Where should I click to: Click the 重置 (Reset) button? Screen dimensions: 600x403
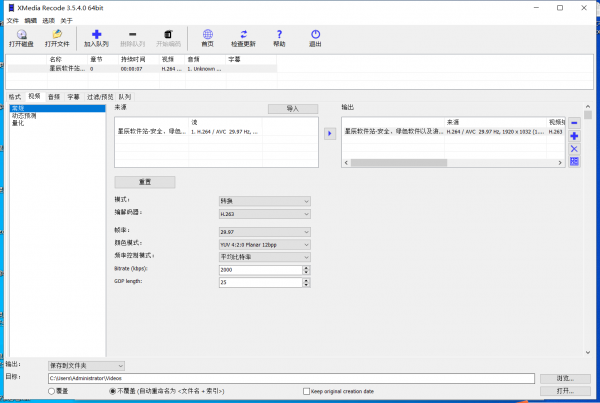[145, 182]
